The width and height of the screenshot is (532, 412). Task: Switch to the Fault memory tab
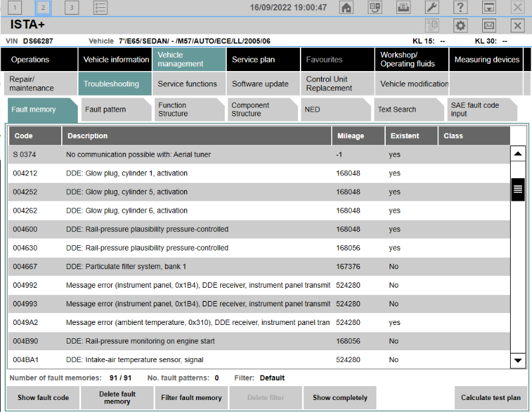pos(43,110)
